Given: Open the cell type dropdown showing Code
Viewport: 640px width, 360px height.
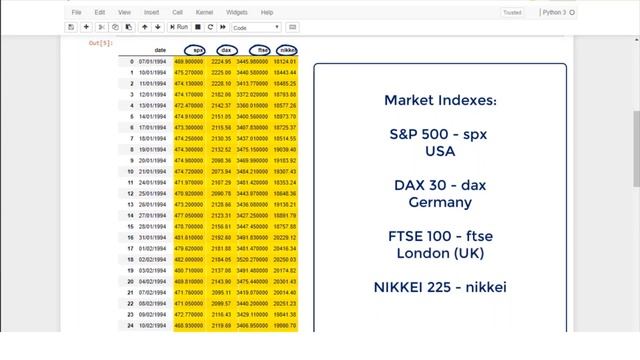Looking at the screenshot, I should (256, 28).
